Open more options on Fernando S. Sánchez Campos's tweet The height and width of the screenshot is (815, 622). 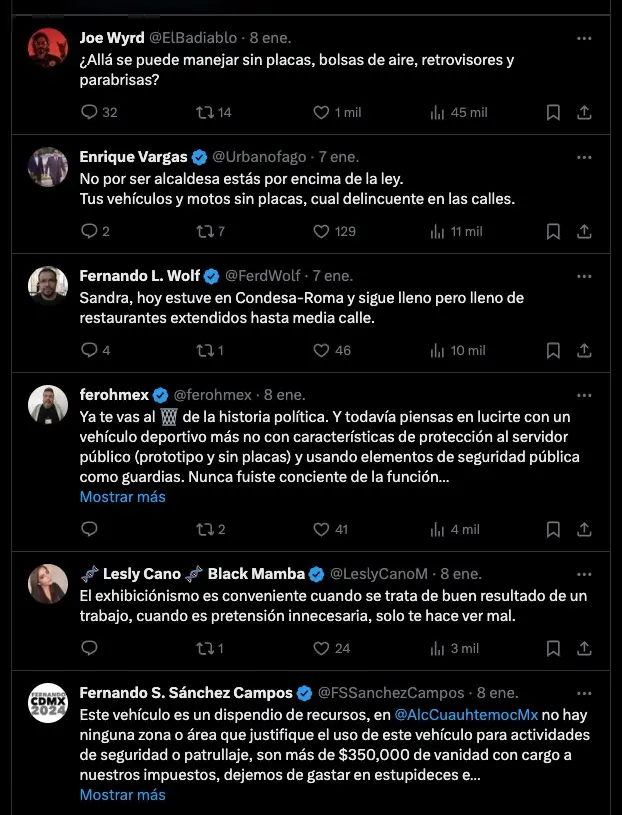(x=585, y=693)
